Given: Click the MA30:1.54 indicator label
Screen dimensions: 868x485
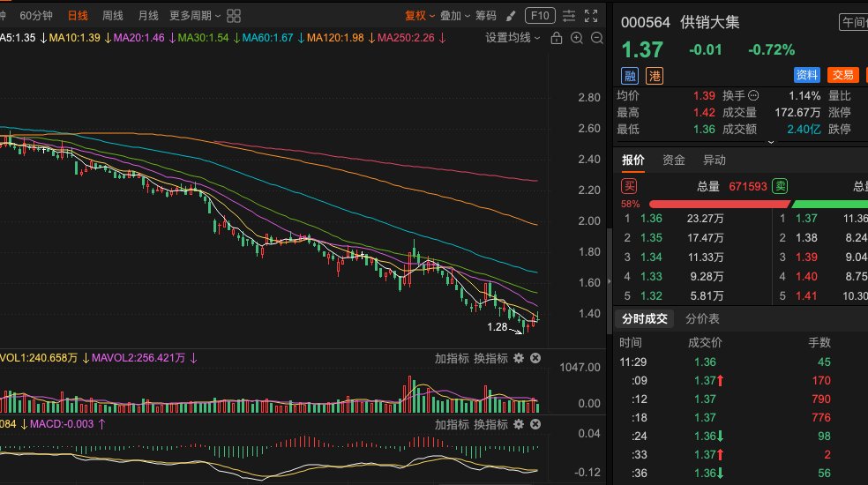Looking at the screenshot, I should coord(203,38).
